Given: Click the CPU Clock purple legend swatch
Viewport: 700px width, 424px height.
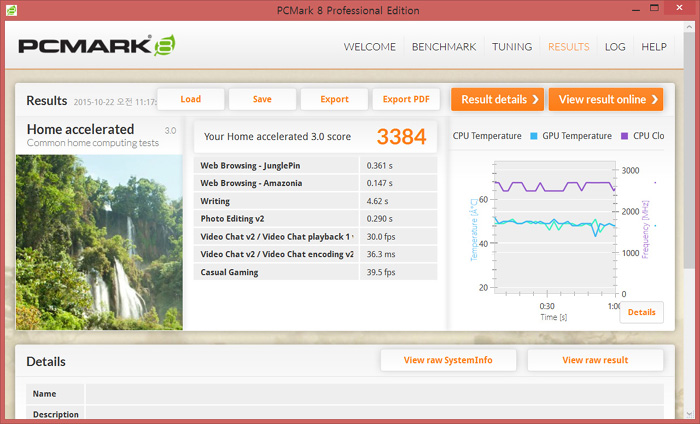Looking at the screenshot, I should point(625,136).
